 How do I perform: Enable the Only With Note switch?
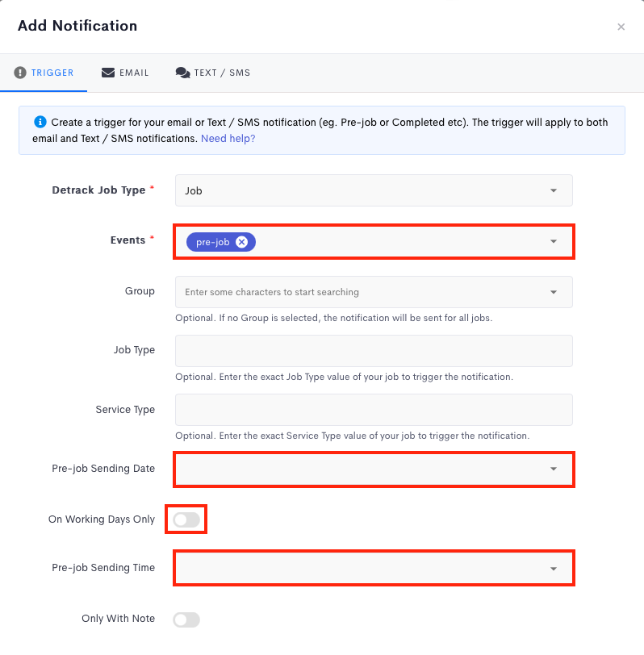[186, 620]
